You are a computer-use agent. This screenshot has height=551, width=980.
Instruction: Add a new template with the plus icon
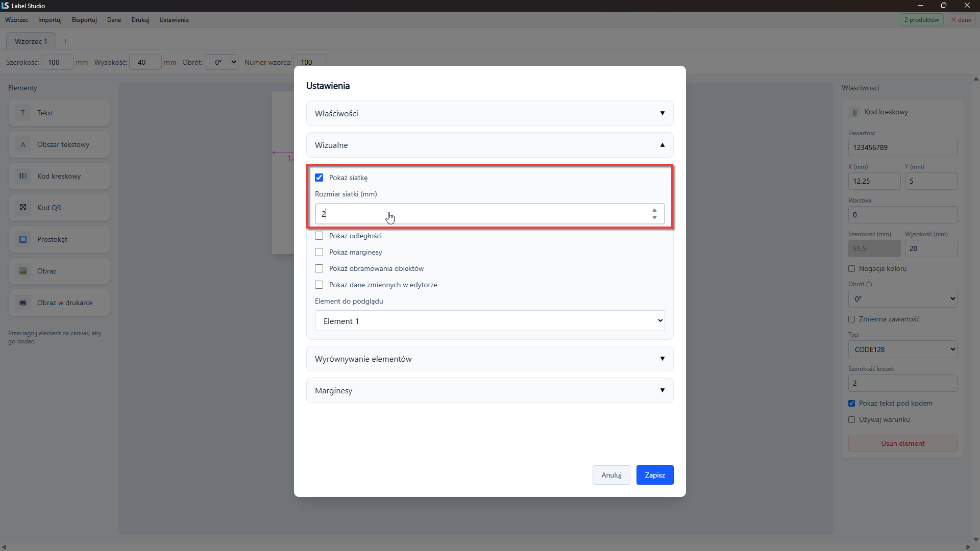65,41
